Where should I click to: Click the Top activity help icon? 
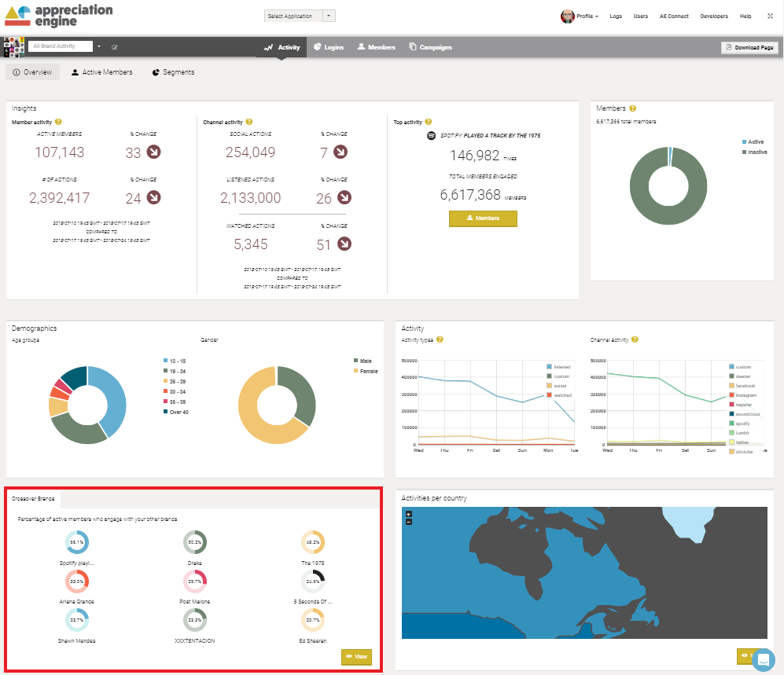[x=429, y=122]
